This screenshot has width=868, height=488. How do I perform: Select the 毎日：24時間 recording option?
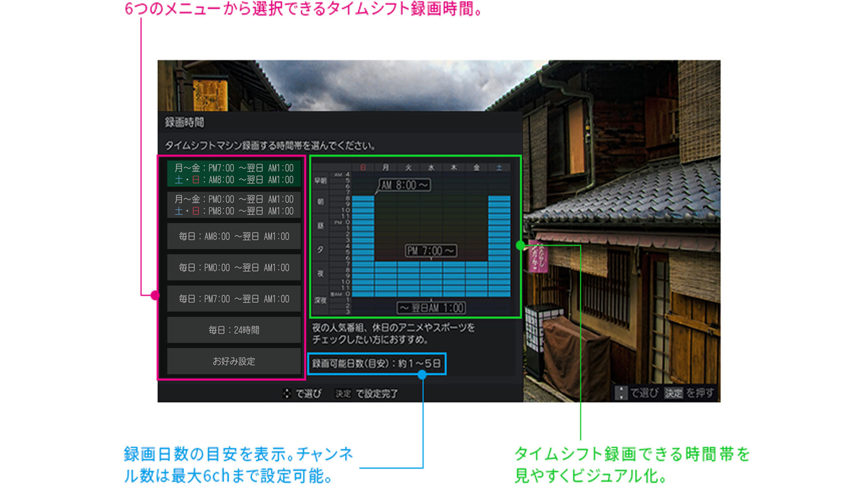pos(234,330)
